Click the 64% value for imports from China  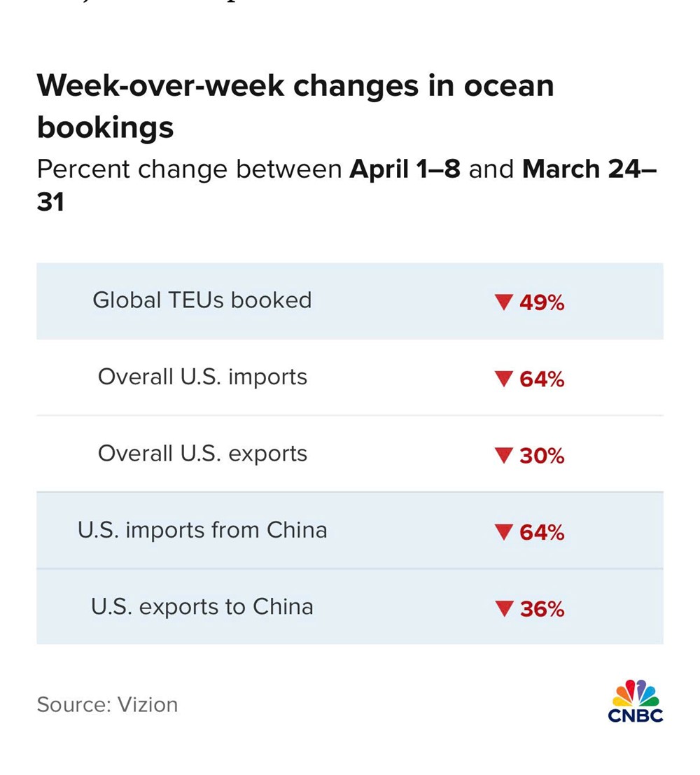[x=542, y=533]
